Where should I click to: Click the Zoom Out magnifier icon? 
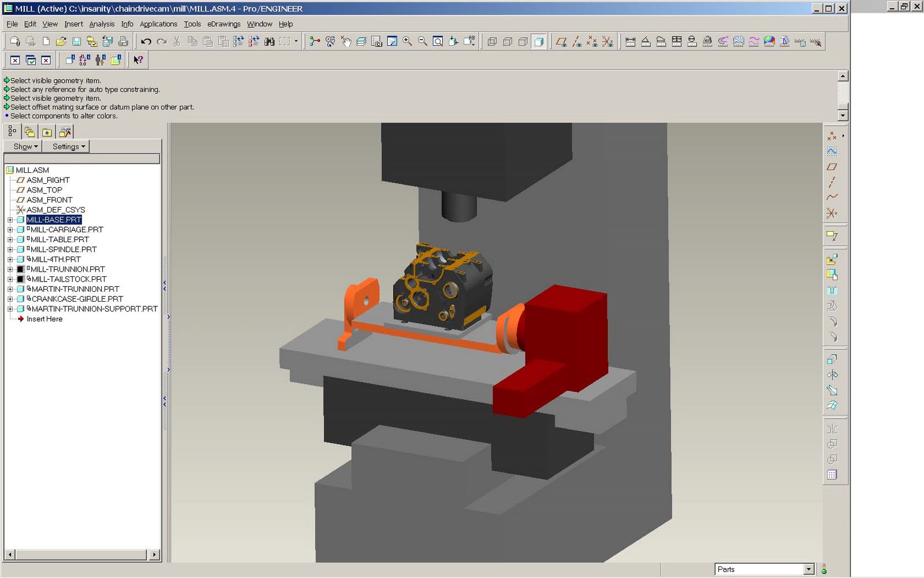(423, 42)
